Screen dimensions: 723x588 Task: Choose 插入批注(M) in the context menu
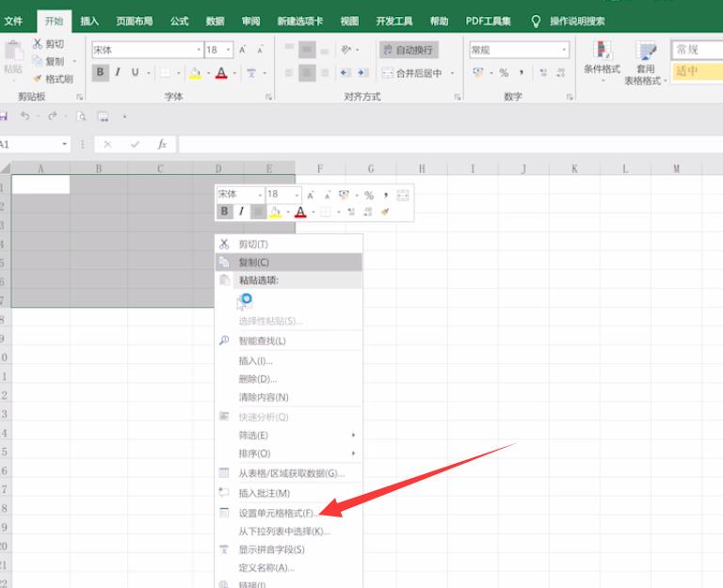coord(289,493)
